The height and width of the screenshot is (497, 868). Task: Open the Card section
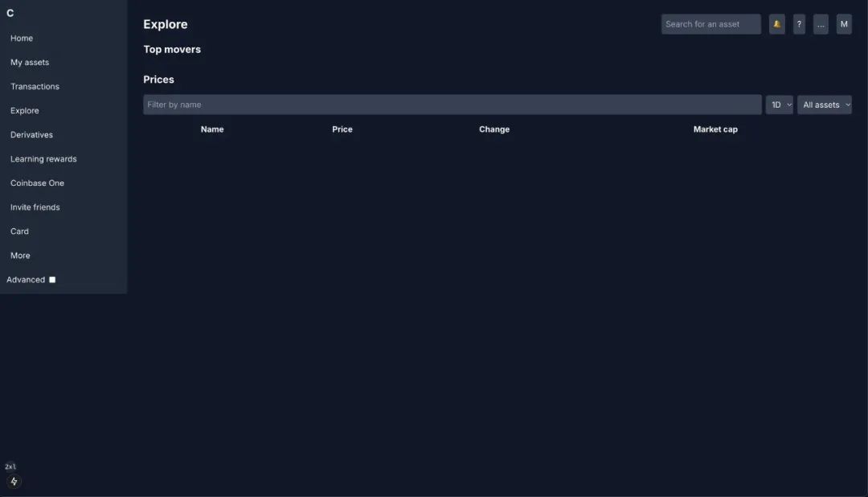[x=19, y=231]
